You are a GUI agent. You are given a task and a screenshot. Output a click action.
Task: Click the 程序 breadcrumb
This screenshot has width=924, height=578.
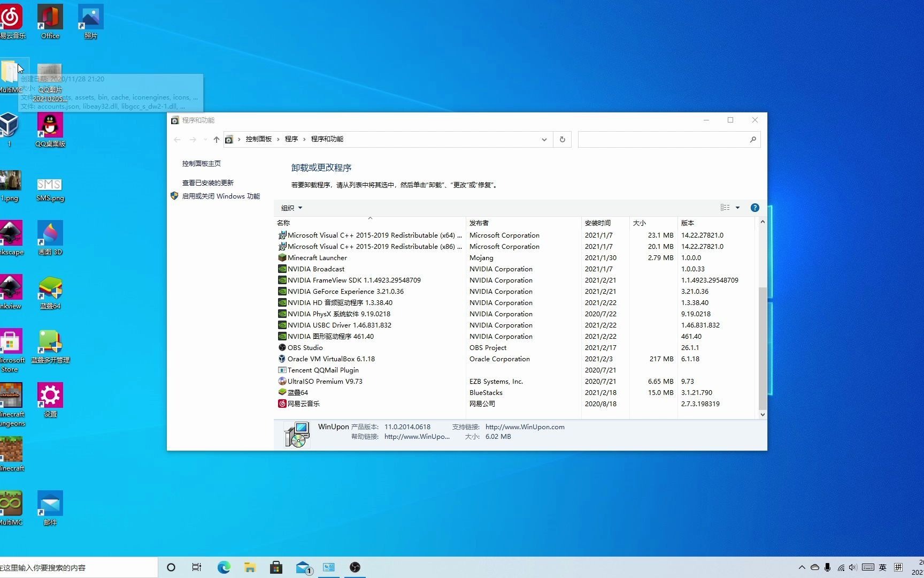pyautogui.click(x=291, y=139)
